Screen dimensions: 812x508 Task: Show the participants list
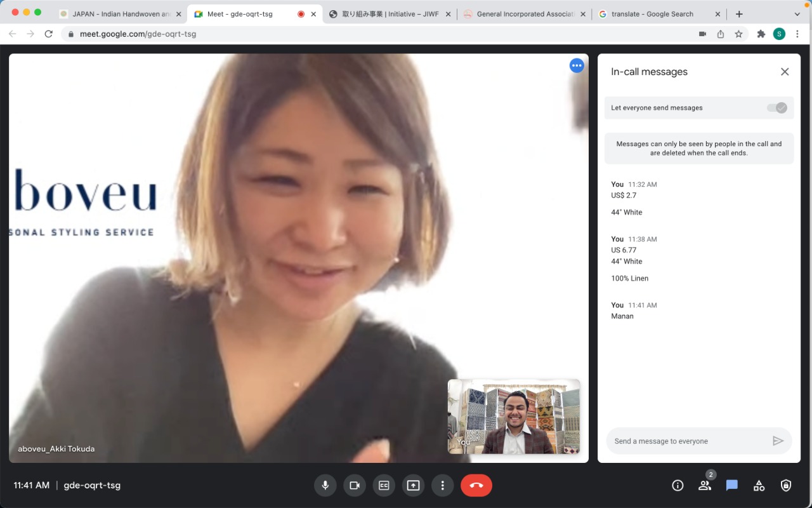705,485
